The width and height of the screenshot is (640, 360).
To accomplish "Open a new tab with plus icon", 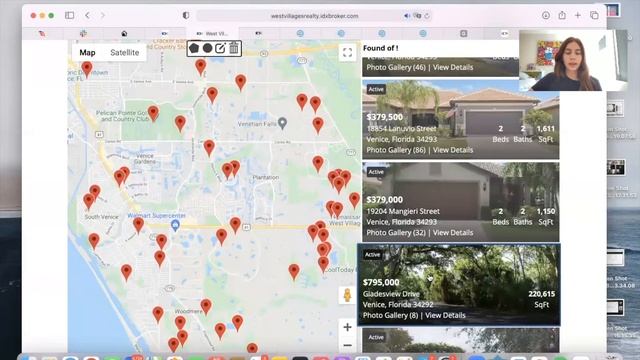I will pyautogui.click(x=578, y=16).
